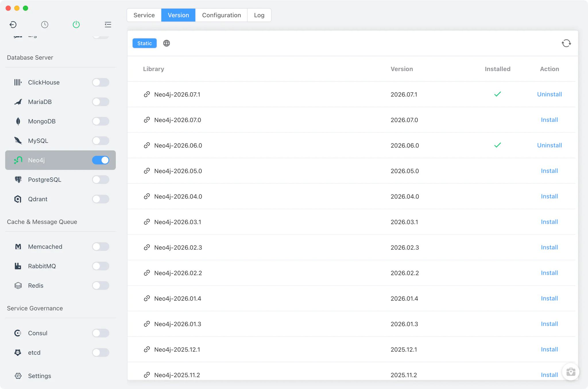This screenshot has width=588, height=389.
Task: Click the Settings gear icon
Action: click(18, 376)
